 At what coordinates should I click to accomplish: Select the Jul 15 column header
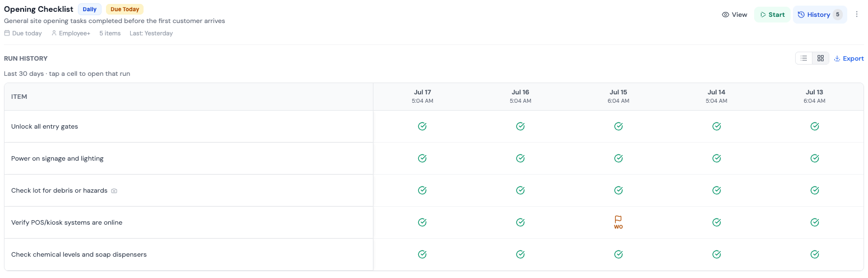click(618, 96)
